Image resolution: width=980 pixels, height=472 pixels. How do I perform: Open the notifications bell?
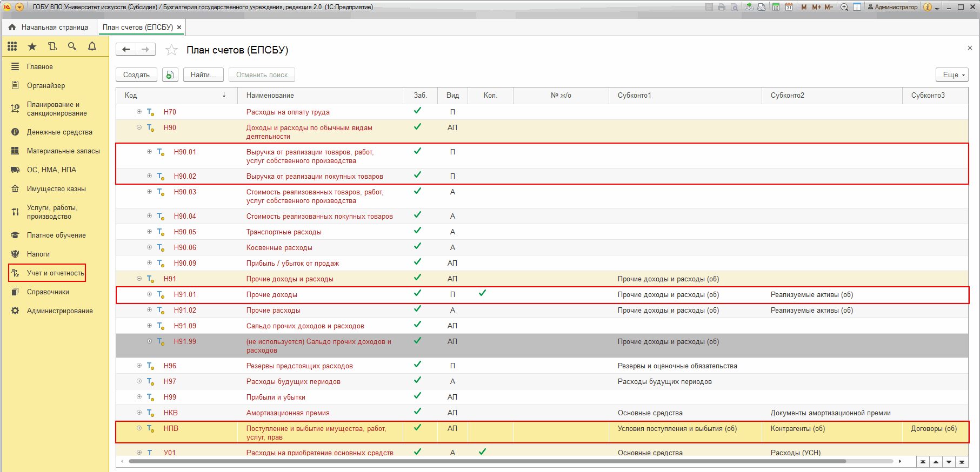point(92,46)
